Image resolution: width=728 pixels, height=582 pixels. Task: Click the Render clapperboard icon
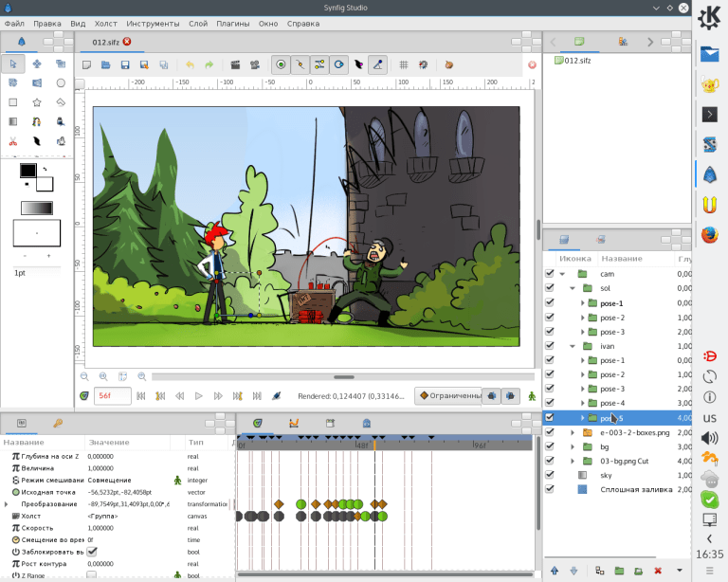(235, 65)
